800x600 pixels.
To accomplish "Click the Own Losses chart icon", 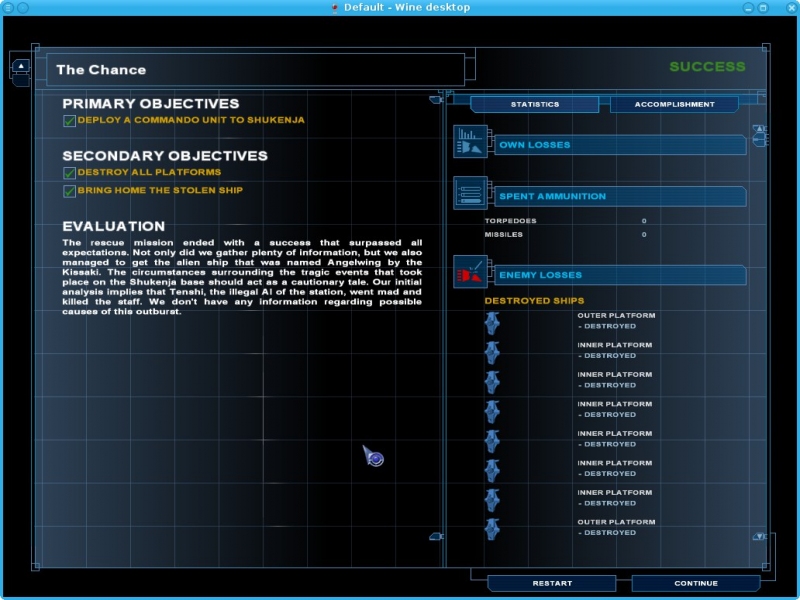I will pos(470,143).
